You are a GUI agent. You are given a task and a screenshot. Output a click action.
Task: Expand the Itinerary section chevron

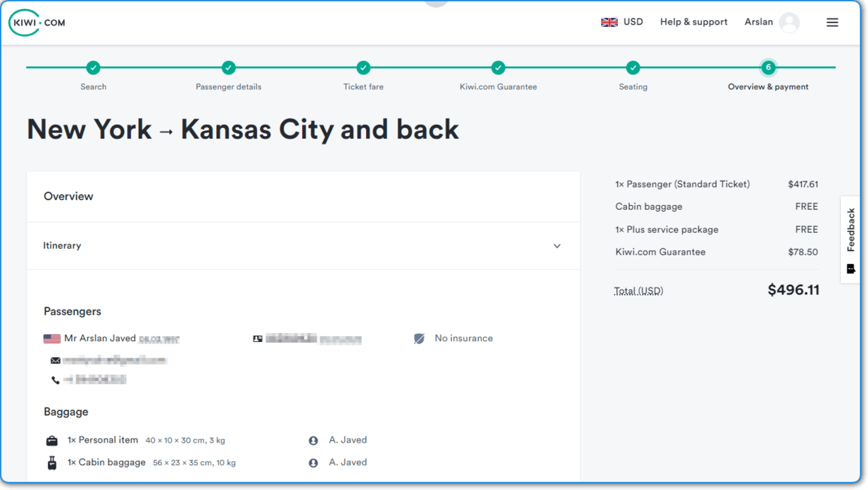click(557, 246)
